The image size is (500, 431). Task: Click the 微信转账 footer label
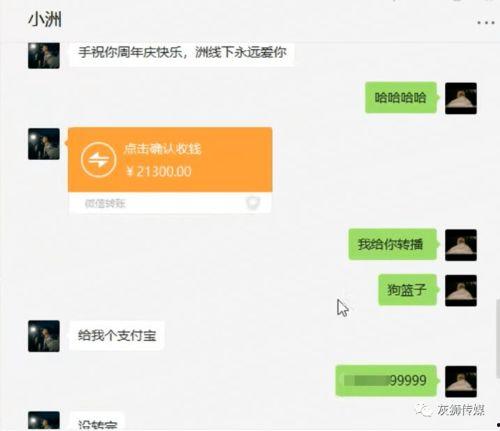[x=105, y=203]
